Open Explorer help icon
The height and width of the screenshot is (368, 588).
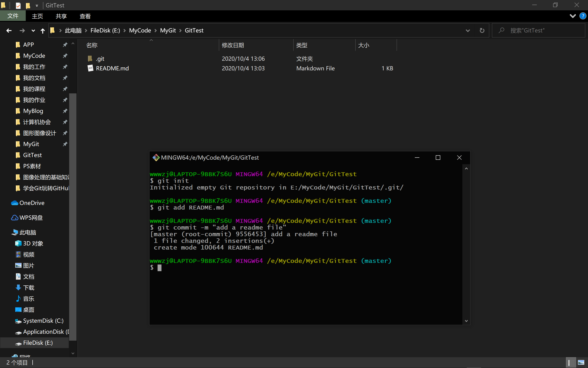(583, 16)
